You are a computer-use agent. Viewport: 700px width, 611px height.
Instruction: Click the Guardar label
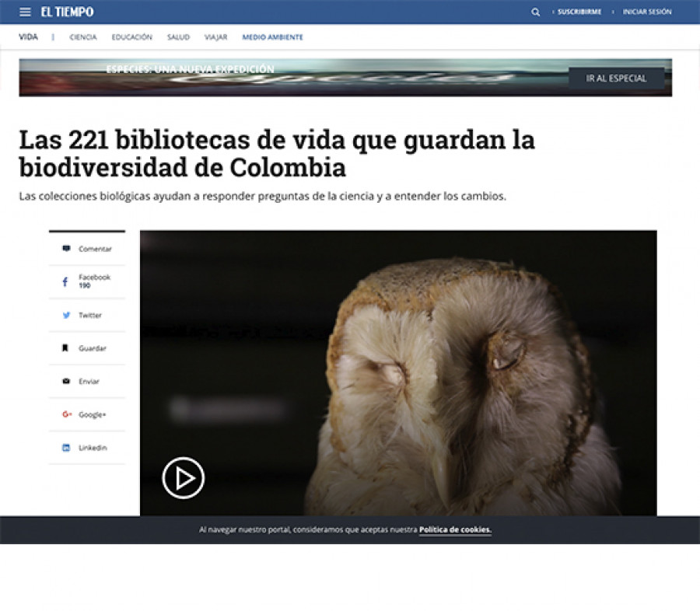(x=93, y=348)
